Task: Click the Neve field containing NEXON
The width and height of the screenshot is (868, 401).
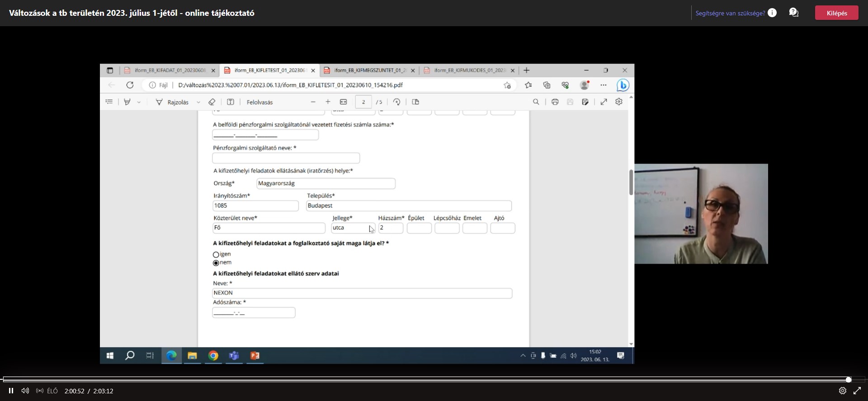Action: click(362, 293)
